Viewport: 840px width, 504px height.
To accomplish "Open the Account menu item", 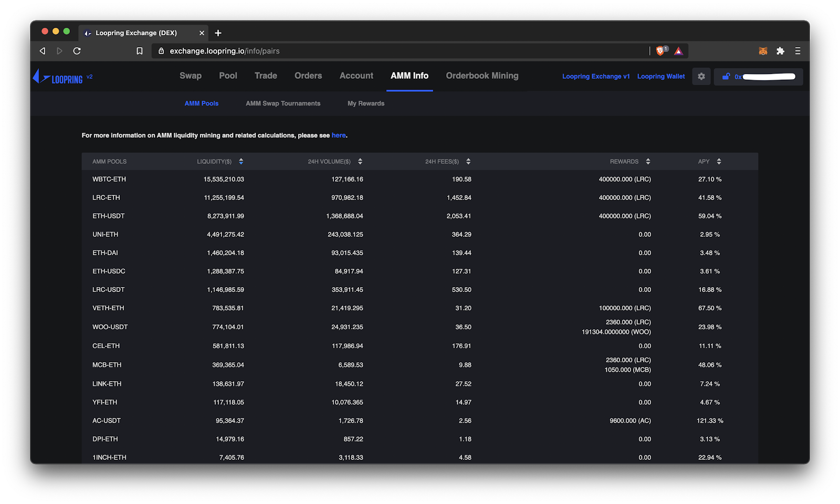I will 356,76.
